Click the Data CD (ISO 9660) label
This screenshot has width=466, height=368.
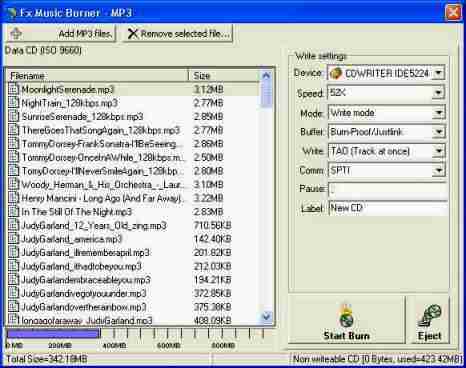click(x=43, y=51)
